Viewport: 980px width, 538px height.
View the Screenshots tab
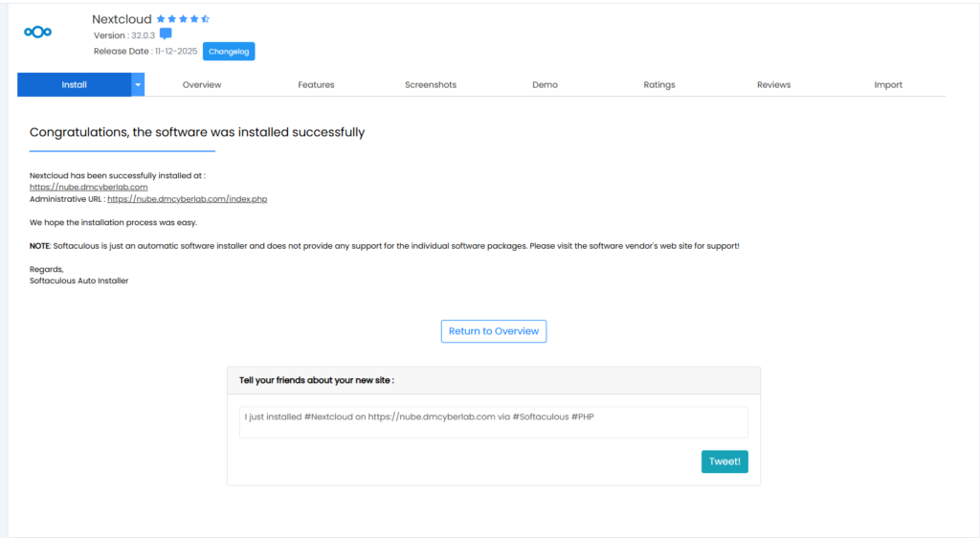coord(431,85)
